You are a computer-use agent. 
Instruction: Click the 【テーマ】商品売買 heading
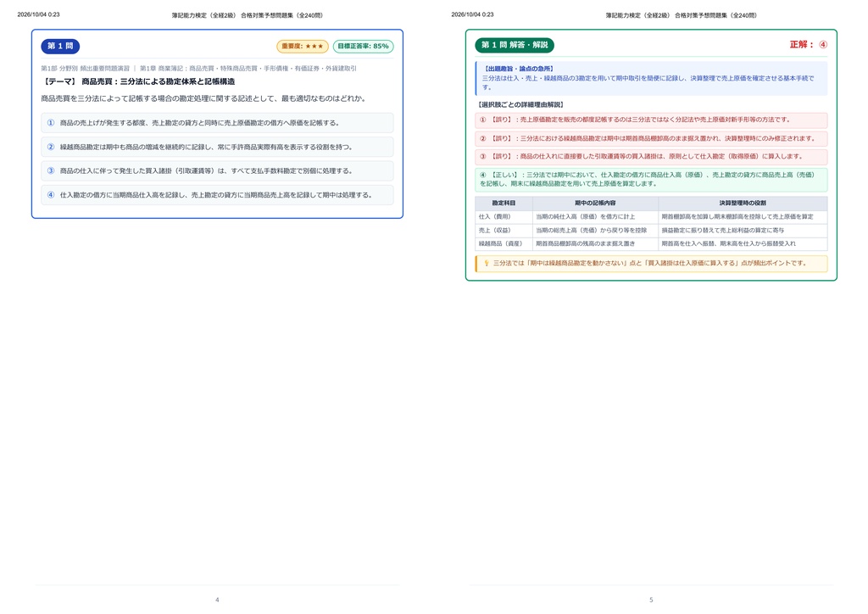pyautogui.click(x=138, y=81)
